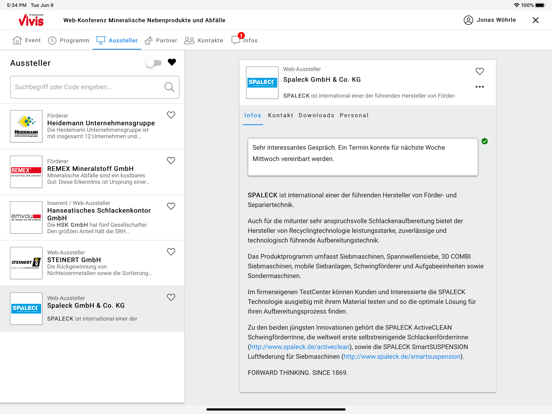Click Spaleck logo in exhibitor list
Screen dimensions: 552x414
coord(26,308)
